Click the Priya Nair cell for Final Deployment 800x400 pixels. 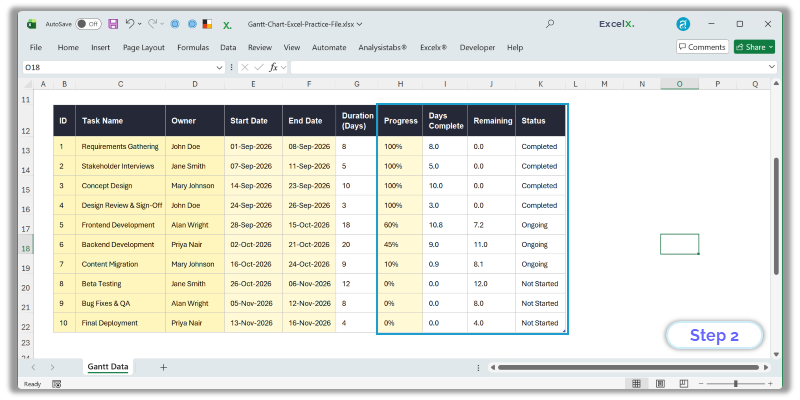point(195,323)
